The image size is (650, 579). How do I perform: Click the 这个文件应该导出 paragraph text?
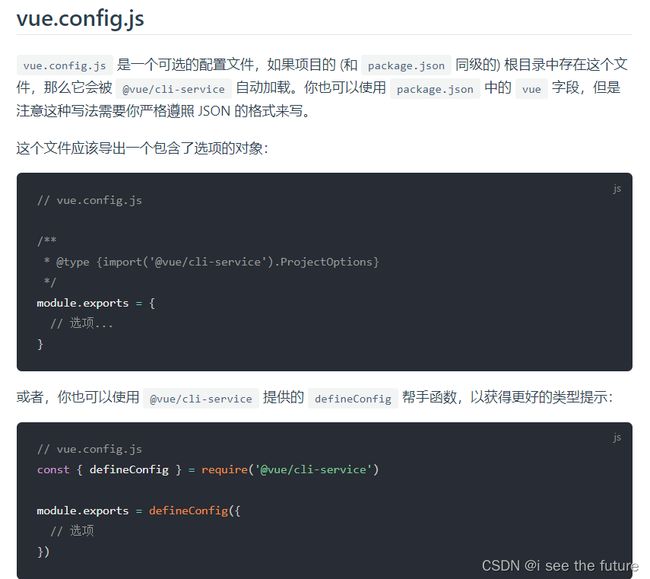[142, 148]
